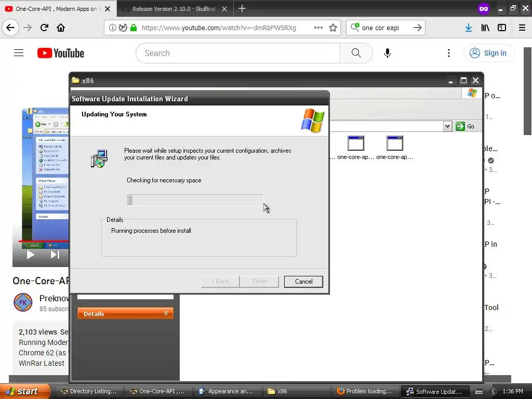Switch to Directory Listing taskbar item
Viewport: 532px width, 399px height.
(88, 391)
